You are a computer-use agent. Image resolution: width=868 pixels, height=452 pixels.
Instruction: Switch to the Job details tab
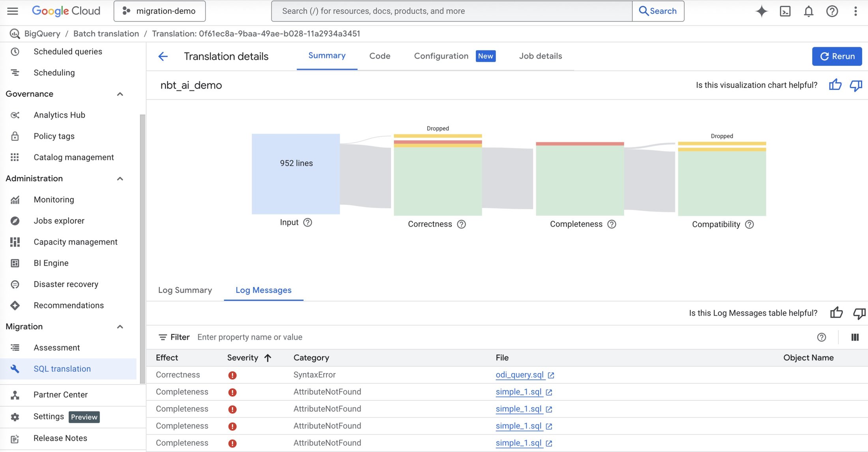(541, 56)
